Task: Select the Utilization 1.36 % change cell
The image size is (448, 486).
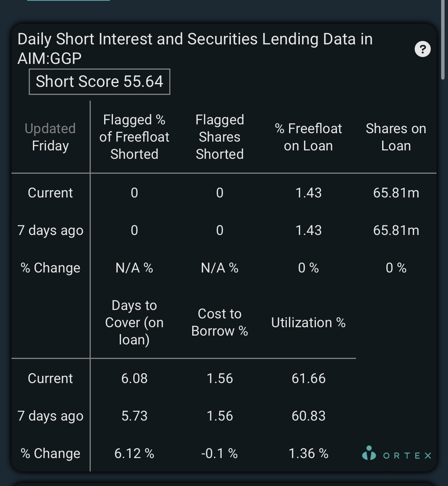Action: (309, 453)
